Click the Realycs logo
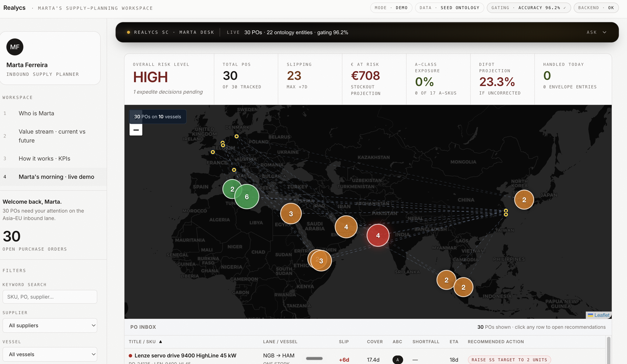Screen dimensions: 627x364 tap(14, 8)
